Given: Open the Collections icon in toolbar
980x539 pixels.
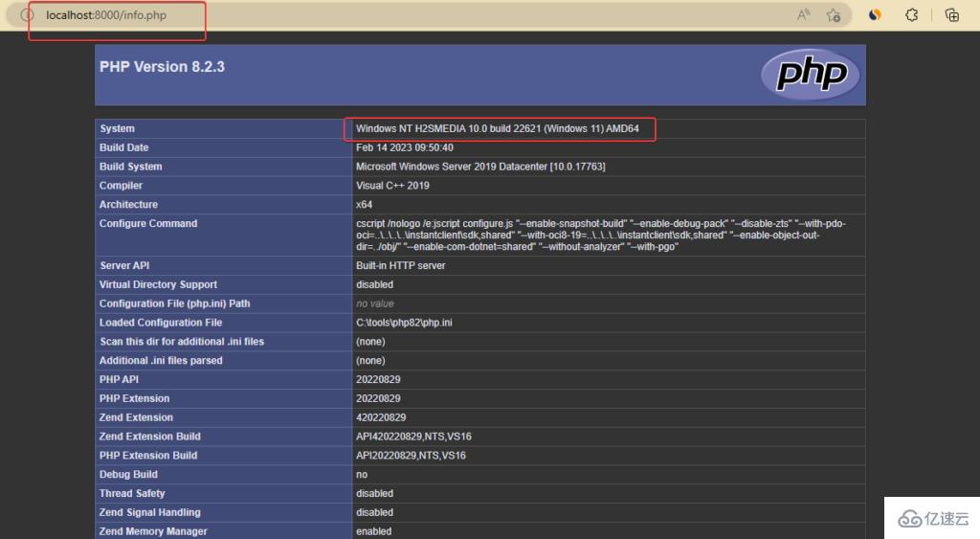Looking at the screenshot, I should click(952, 15).
